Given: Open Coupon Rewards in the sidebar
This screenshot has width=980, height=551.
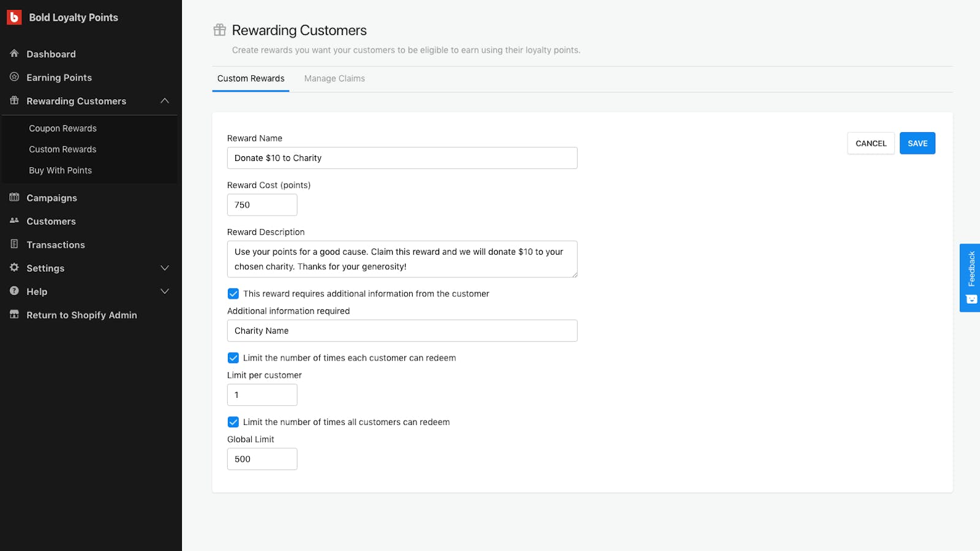Looking at the screenshot, I should [62, 129].
